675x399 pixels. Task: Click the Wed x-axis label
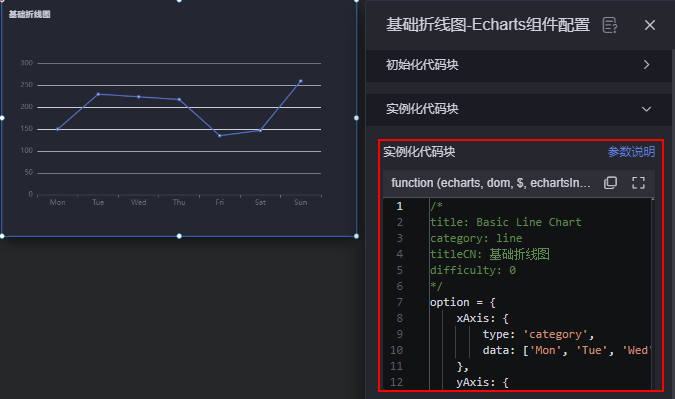point(139,202)
